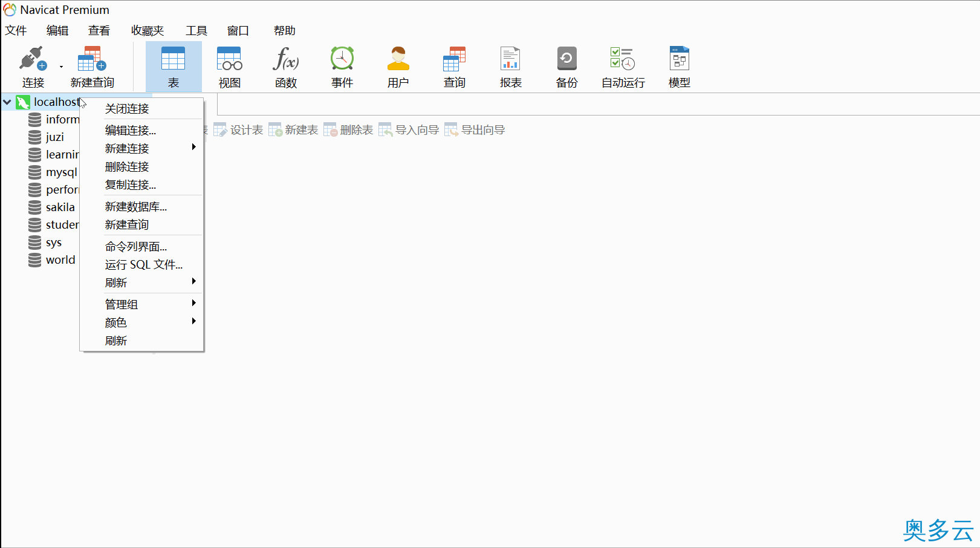Open the Query (查询) toolbar icon
980x548 pixels.
click(454, 59)
